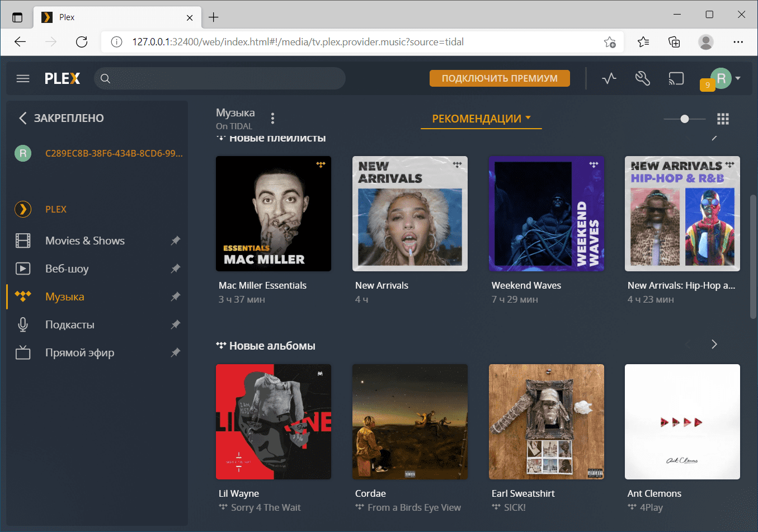
Task: Go back via ЗАКРЕПЛЕНО chevron
Action: (x=22, y=118)
